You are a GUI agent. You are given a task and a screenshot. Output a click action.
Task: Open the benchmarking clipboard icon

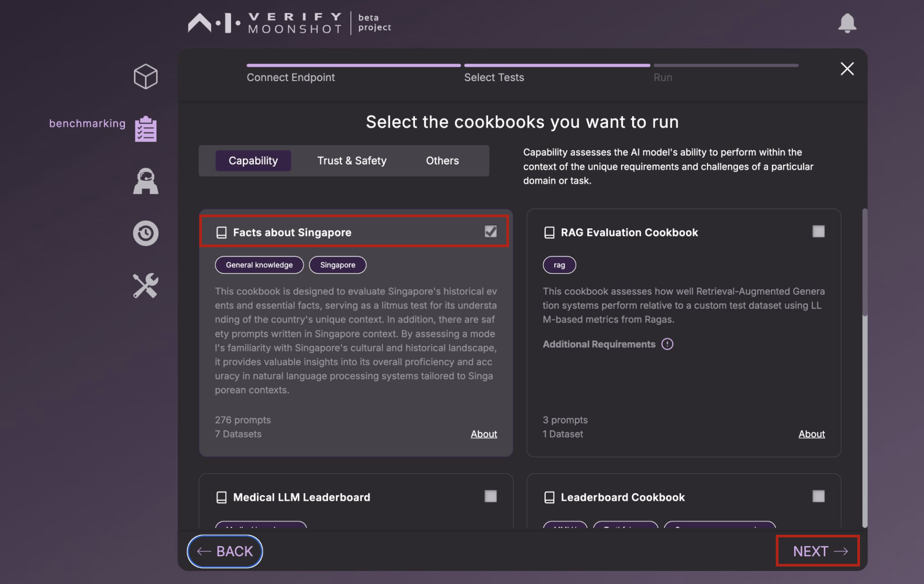145,129
